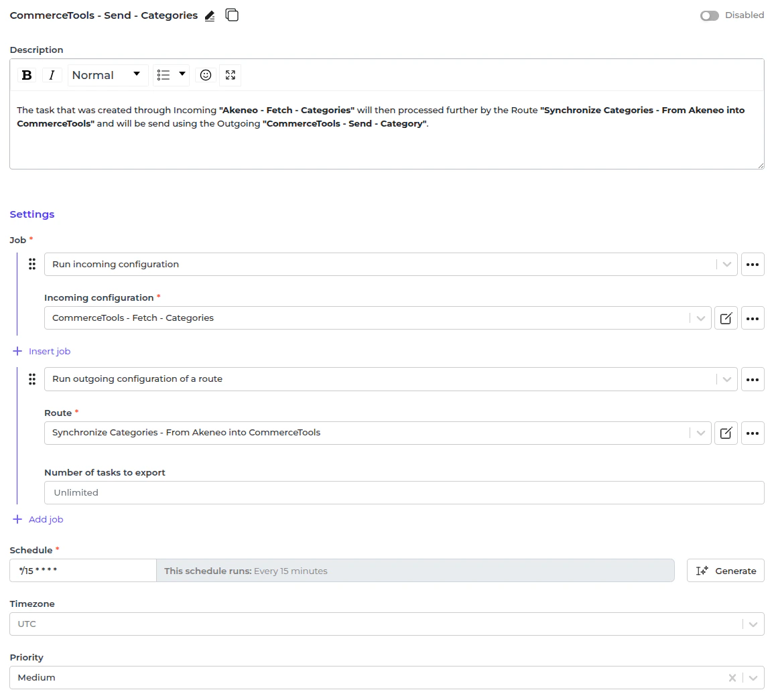Click the Schedule cron expression field

tap(83, 571)
